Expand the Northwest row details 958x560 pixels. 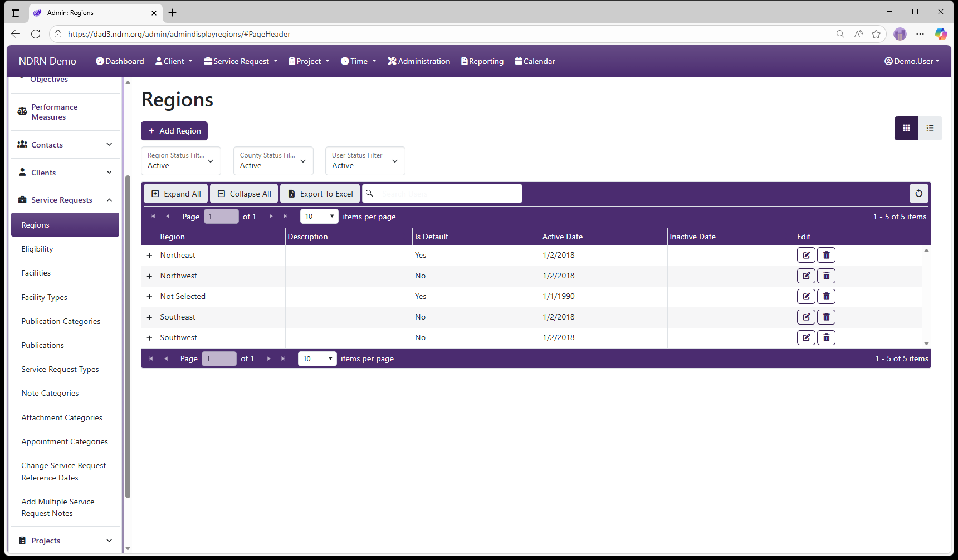click(x=149, y=276)
